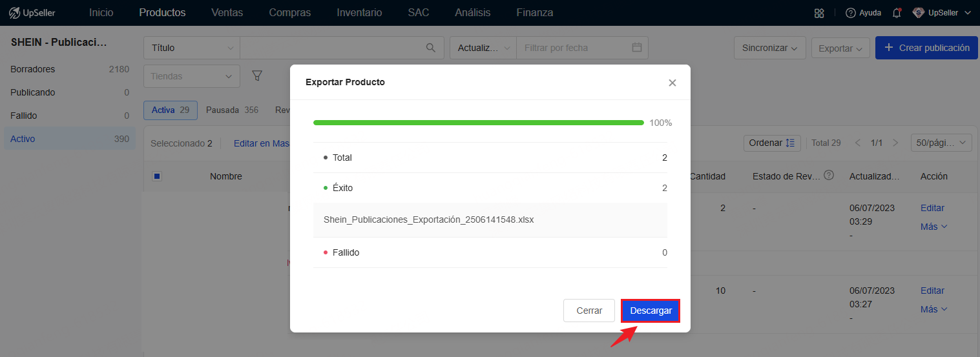This screenshot has height=357, width=980.
Task: Open the Título search field dropdown
Action: 192,48
